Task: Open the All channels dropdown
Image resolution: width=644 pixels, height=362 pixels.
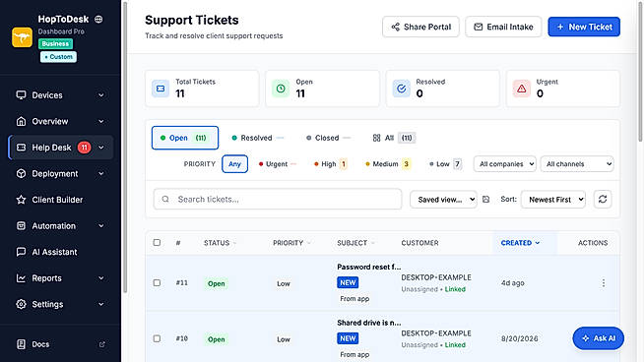Action: click(577, 164)
